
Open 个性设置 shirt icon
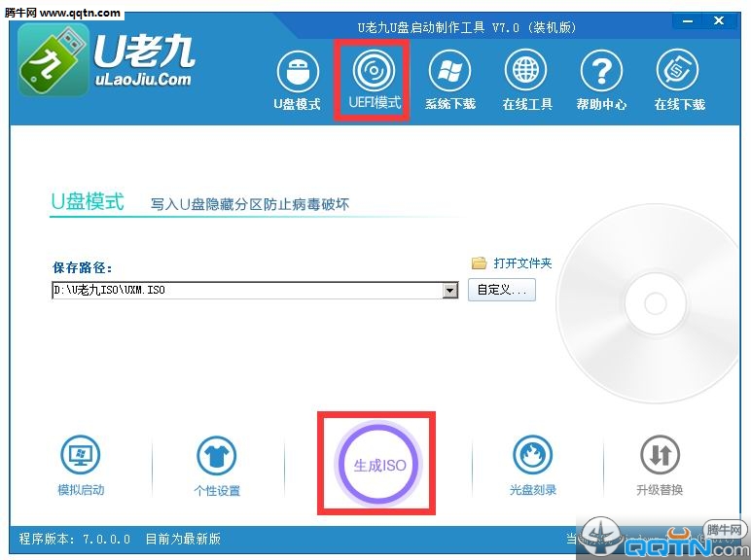pos(217,456)
